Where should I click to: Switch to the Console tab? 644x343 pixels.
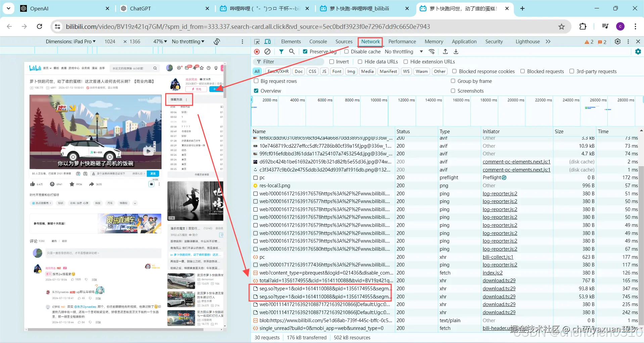pyautogui.click(x=318, y=42)
